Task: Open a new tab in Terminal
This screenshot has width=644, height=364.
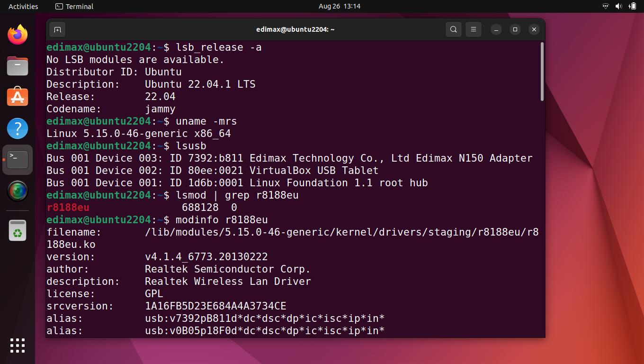Action: pyautogui.click(x=57, y=29)
